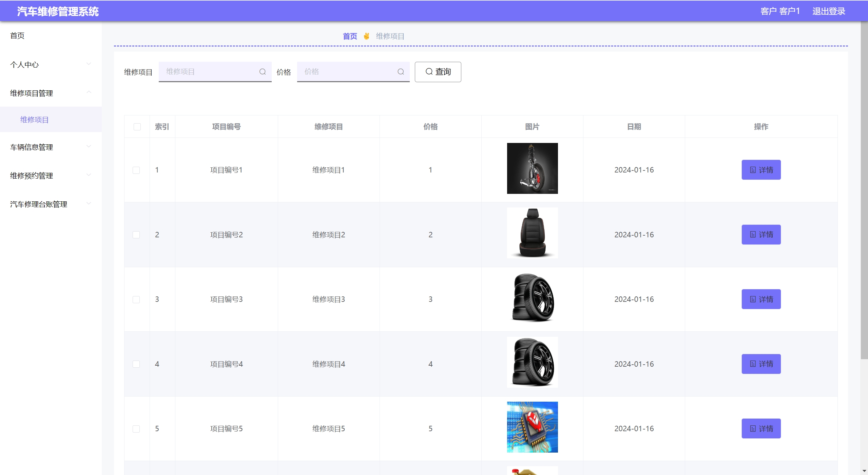
Task: Click the 查询 search button
Action: pos(438,72)
